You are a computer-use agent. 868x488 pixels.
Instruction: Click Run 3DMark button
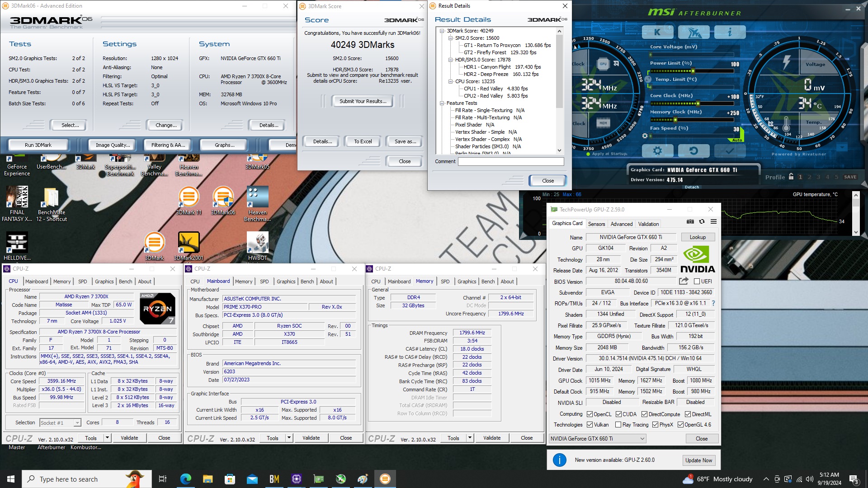click(38, 145)
